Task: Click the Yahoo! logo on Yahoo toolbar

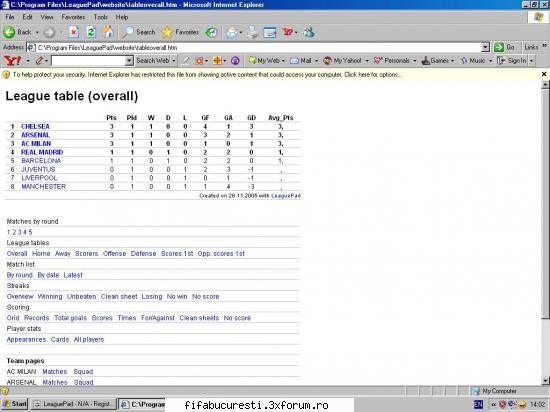Action: point(12,61)
